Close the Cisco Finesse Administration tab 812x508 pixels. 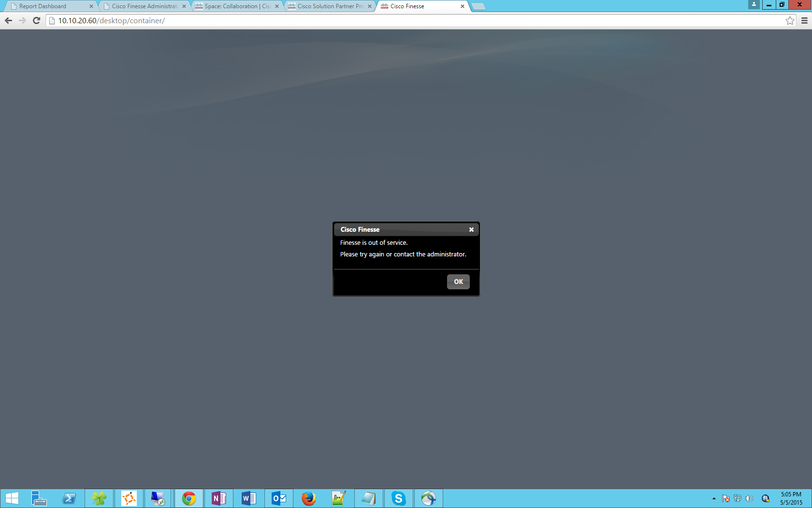click(184, 6)
